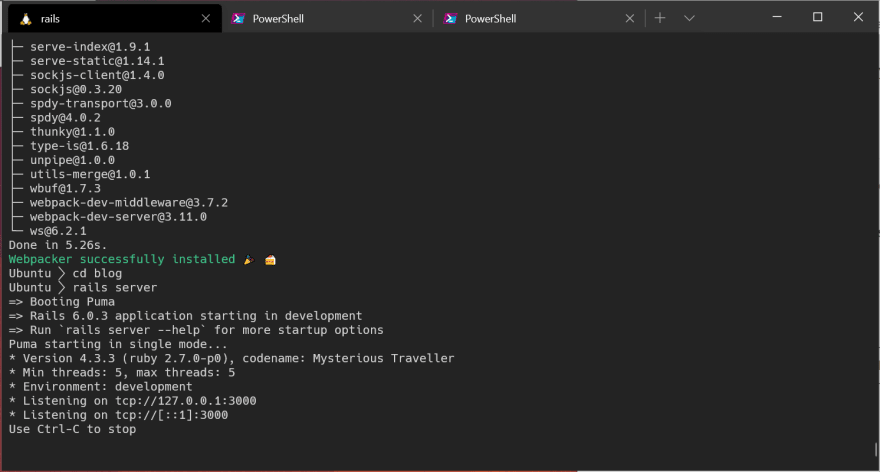Click the line Done in 5.26s.
Viewport: 880px width, 472px height.
pos(58,245)
